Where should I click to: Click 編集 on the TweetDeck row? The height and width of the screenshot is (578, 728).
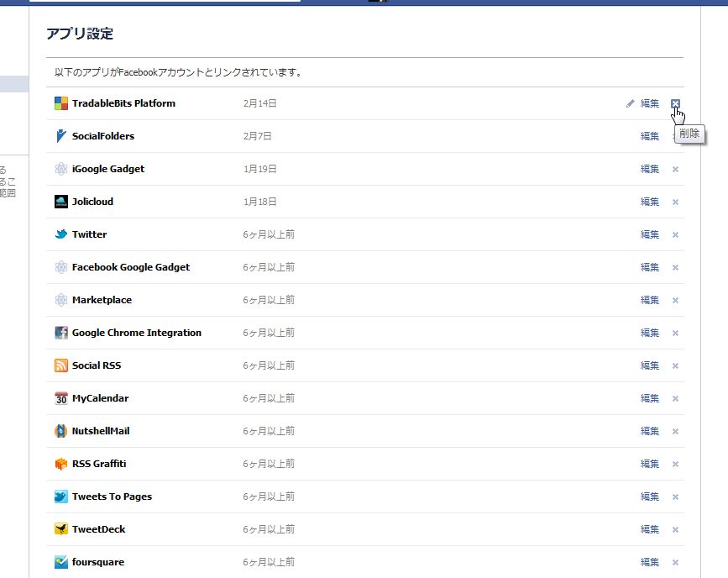(x=650, y=529)
